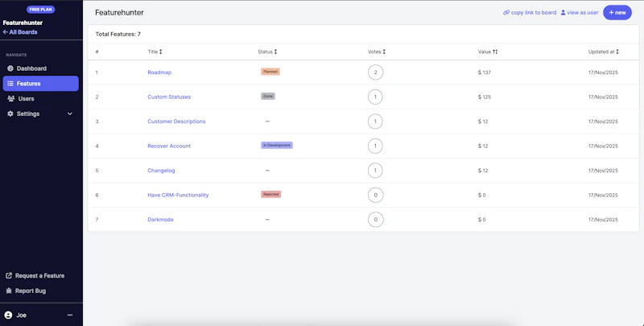
Task: Click the Rejected status tag
Action: click(271, 194)
